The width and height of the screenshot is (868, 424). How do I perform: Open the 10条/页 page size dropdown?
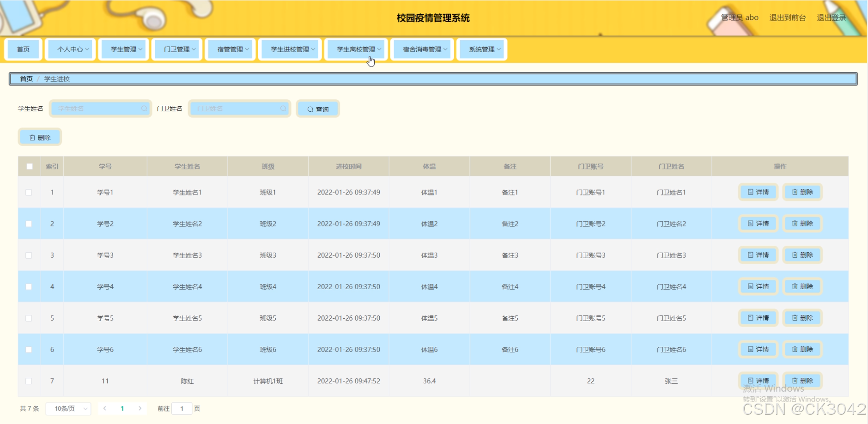click(x=68, y=408)
